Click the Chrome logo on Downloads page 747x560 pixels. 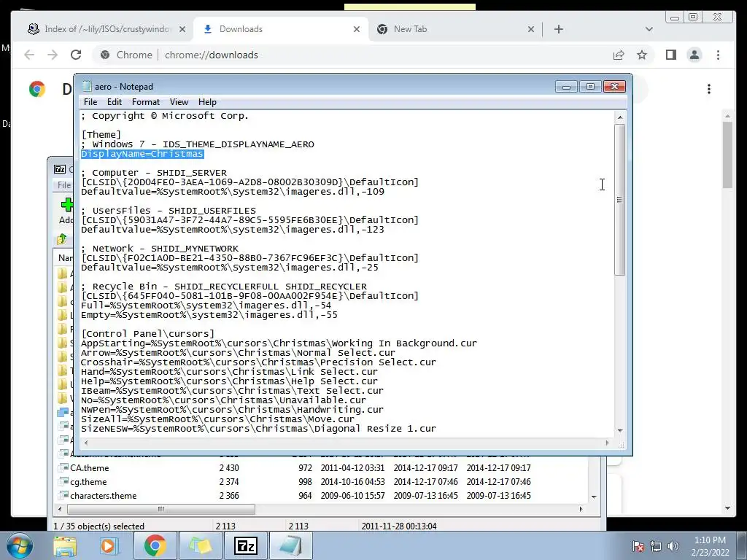pyautogui.click(x=36, y=89)
